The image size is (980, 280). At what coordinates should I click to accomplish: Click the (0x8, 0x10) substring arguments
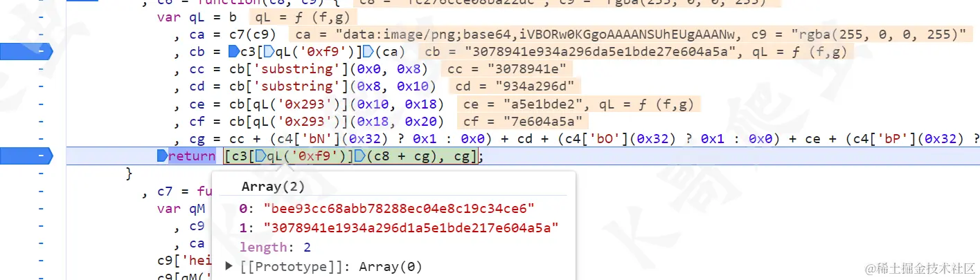(393, 86)
